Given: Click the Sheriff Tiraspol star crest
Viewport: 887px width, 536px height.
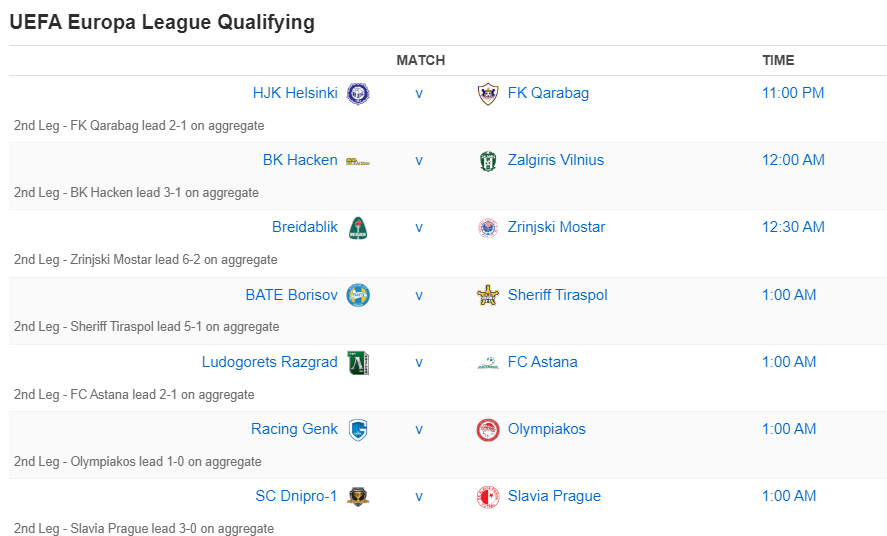Looking at the screenshot, I should 487,295.
